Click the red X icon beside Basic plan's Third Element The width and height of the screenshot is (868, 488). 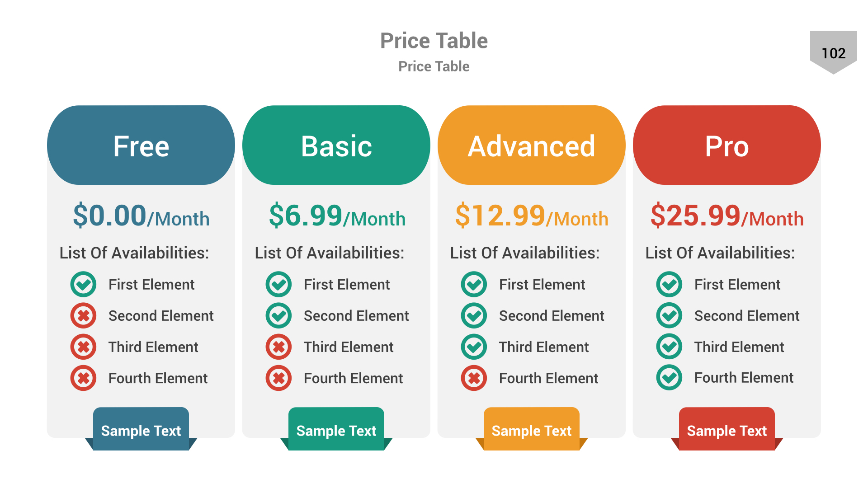pos(278,347)
